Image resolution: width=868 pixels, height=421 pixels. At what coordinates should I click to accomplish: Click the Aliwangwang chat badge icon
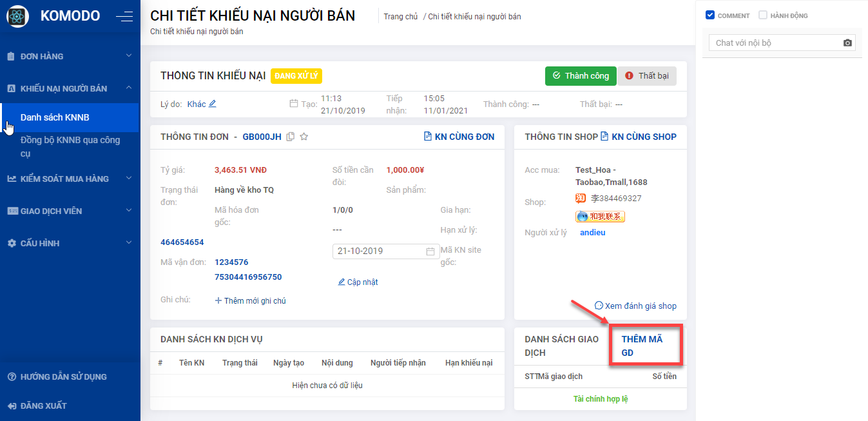pos(600,217)
